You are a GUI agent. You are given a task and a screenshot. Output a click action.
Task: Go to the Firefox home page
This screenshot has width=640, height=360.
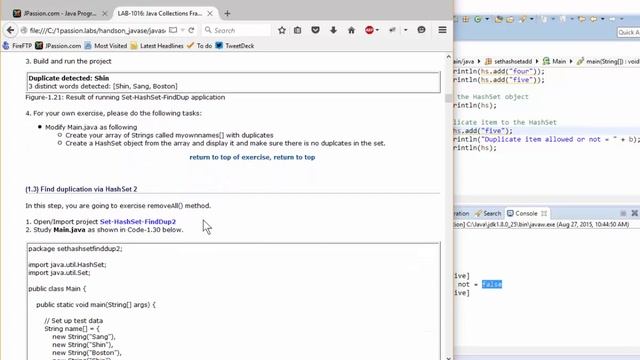[351, 30]
